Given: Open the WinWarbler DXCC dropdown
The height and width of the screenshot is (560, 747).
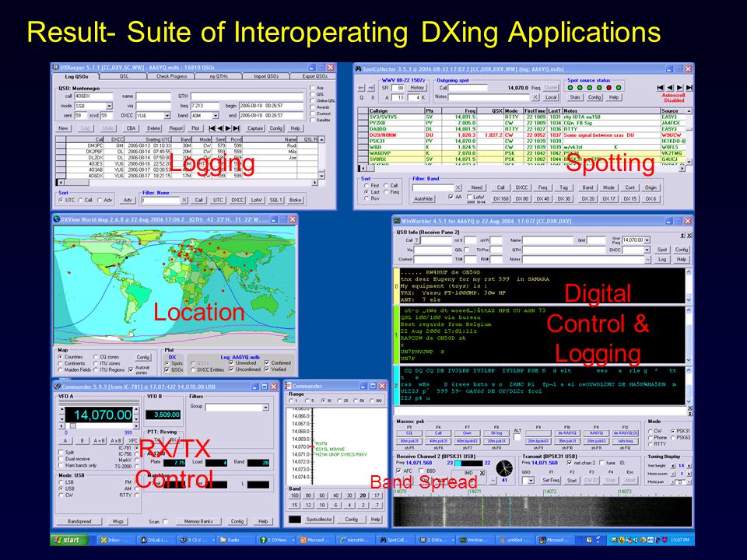Looking at the screenshot, I should point(647,250).
